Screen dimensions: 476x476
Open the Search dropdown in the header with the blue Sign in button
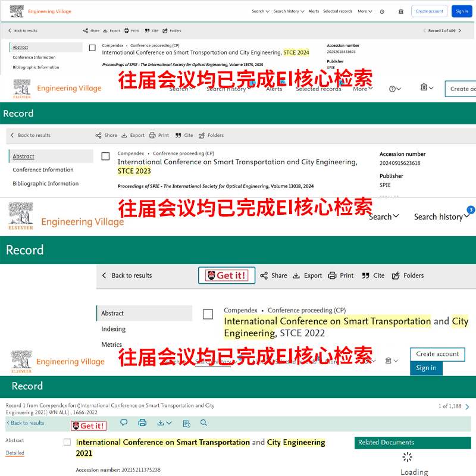261,11
